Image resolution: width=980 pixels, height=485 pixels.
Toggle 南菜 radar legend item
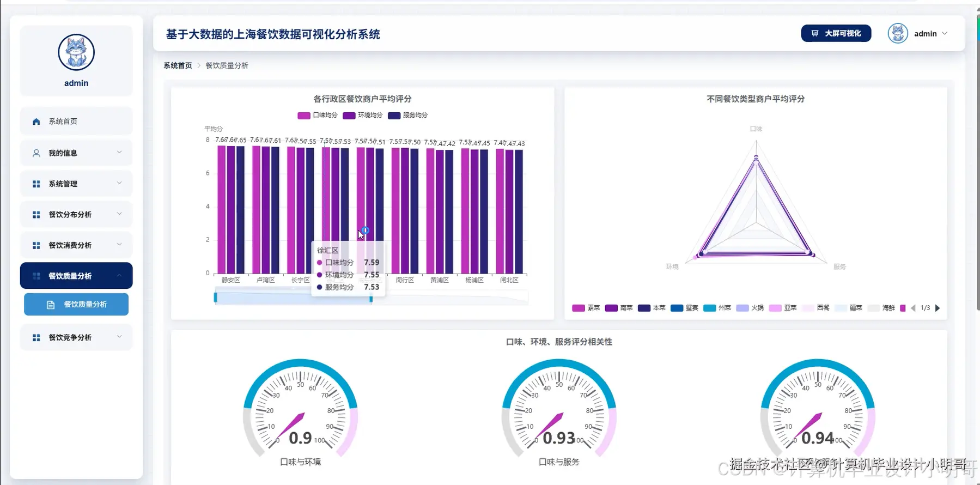pyautogui.click(x=619, y=308)
